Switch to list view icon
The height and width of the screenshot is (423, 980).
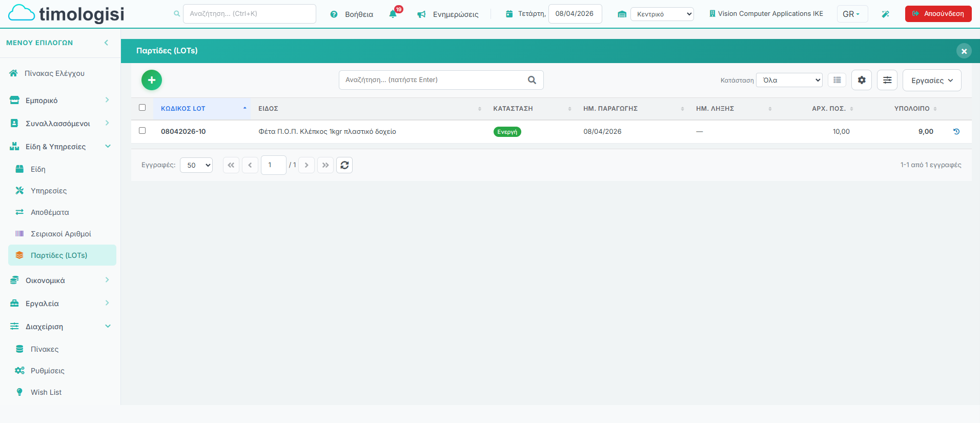click(x=837, y=80)
